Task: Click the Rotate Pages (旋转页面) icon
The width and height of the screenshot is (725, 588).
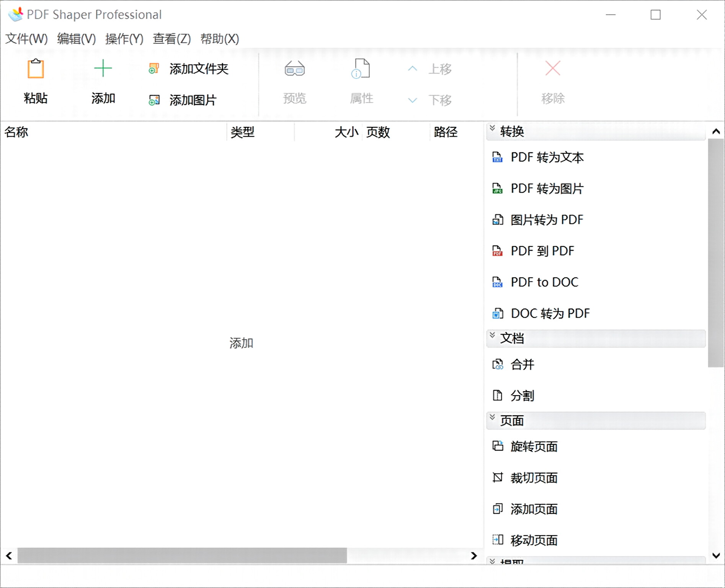Action: (x=497, y=446)
